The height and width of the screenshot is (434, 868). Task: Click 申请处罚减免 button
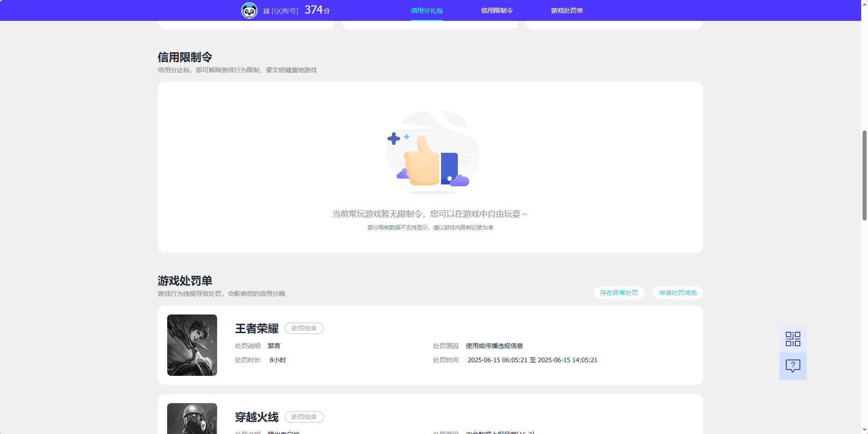(678, 293)
